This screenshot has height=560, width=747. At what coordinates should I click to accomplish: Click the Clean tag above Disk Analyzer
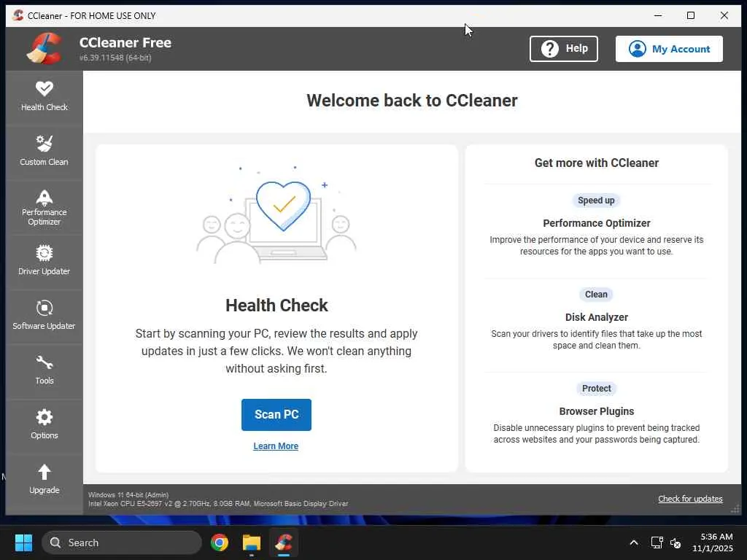click(x=596, y=295)
